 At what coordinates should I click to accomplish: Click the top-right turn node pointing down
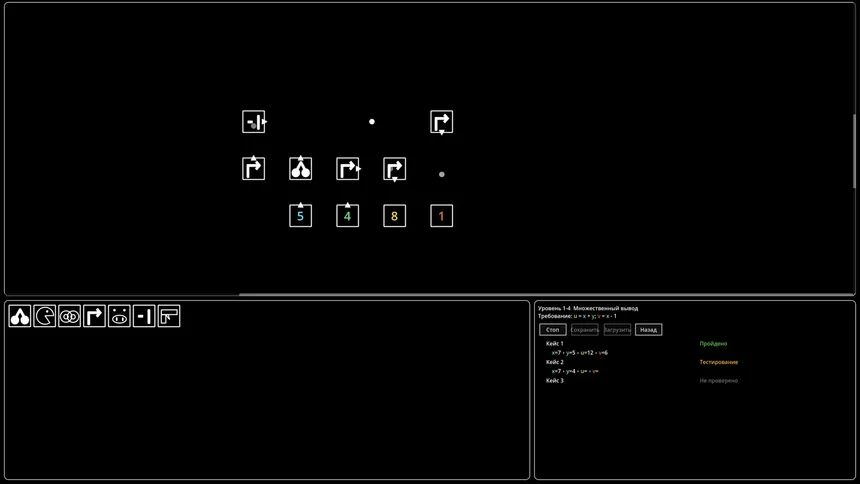[442, 122]
